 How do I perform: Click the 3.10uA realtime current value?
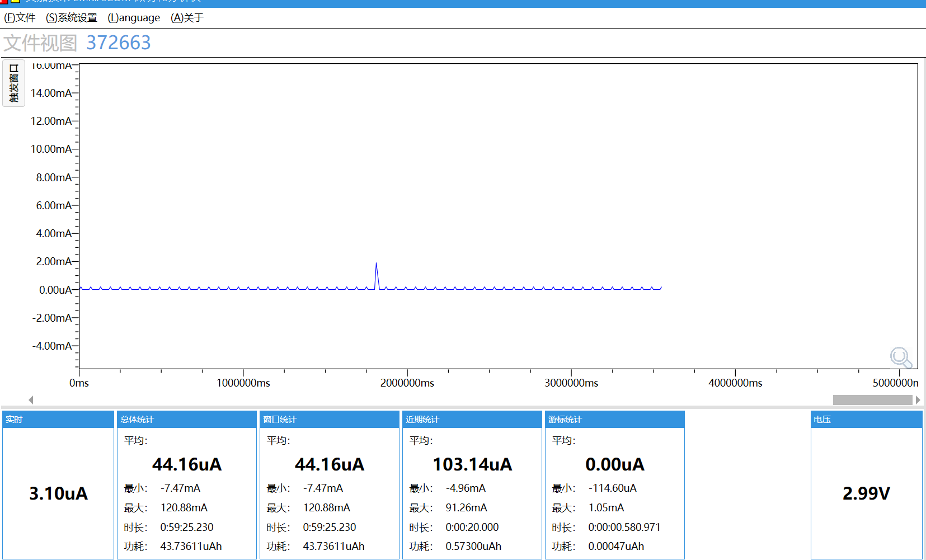(58, 493)
